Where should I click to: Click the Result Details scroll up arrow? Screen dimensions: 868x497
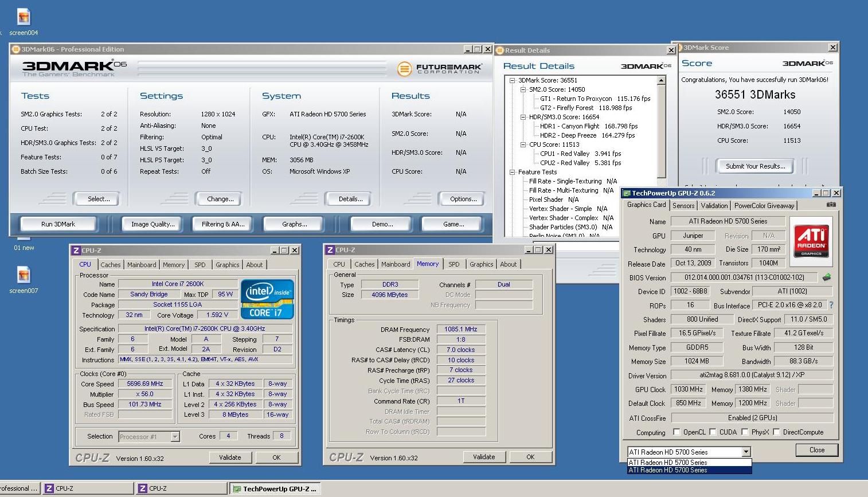[661, 81]
